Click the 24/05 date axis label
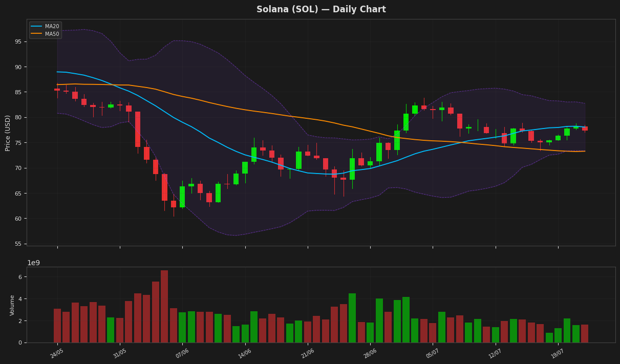Image resolution: width=620 pixels, height=364 pixels. [57, 353]
